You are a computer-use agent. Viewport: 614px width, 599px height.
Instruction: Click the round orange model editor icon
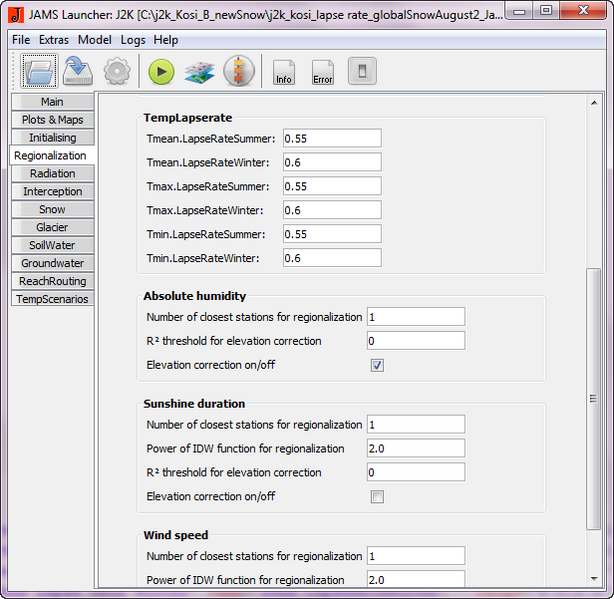pos(239,72)
